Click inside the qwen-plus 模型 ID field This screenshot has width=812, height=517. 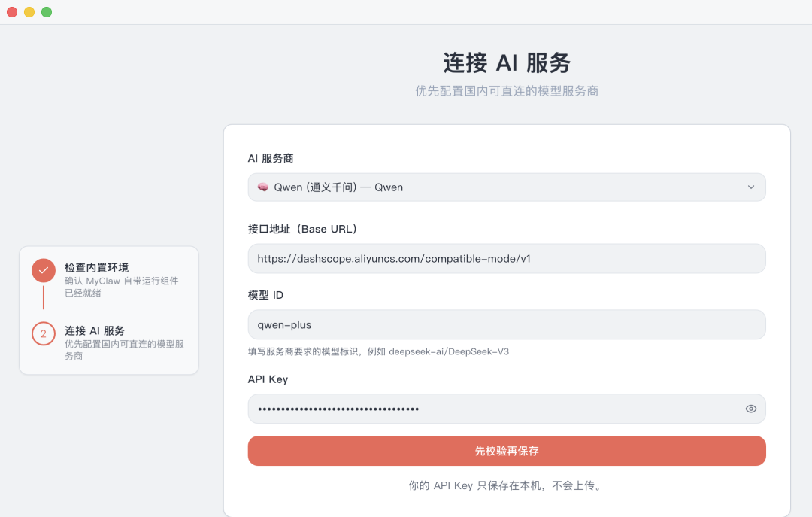(x=507, y=324)
